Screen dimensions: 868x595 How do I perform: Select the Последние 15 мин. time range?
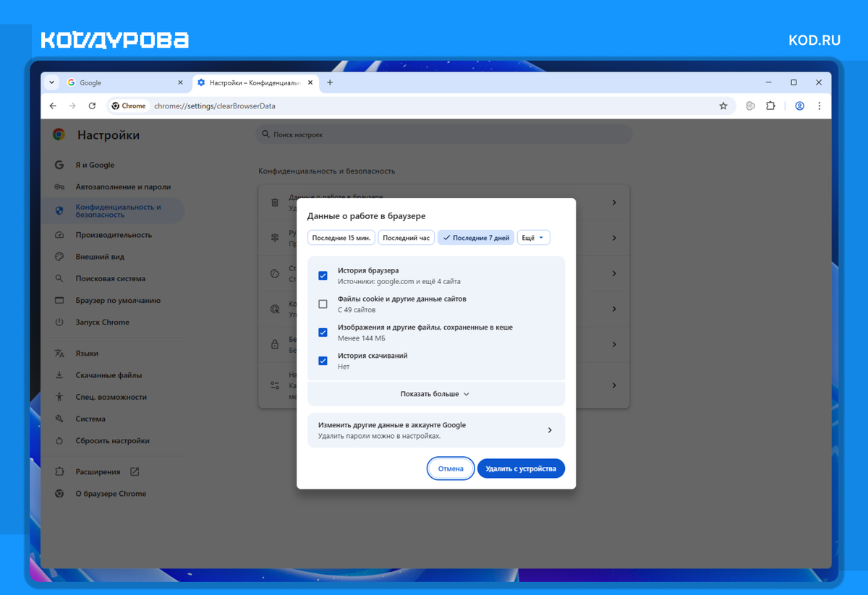click(341, 238)
